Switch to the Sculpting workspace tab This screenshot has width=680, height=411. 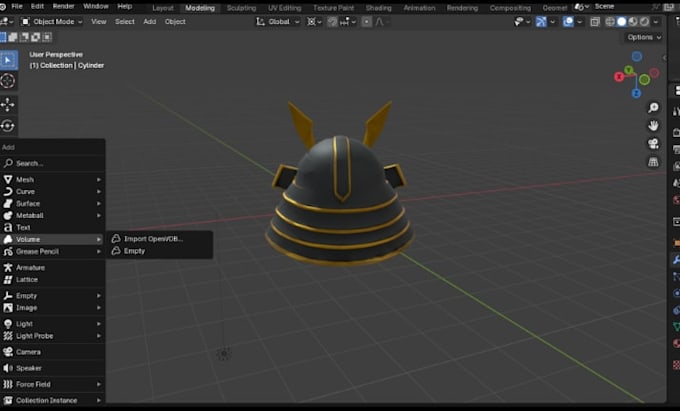(x=241, y=8)
